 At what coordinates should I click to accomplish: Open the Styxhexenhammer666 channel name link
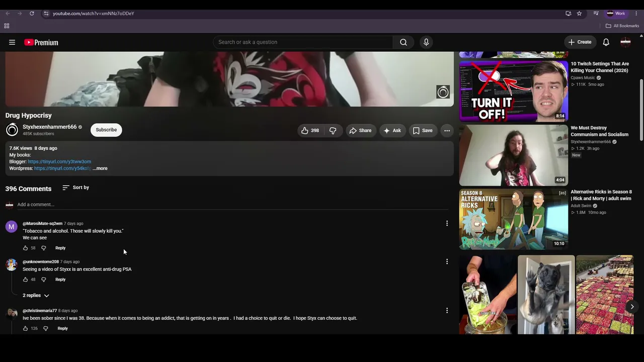[x=49, y=127]
